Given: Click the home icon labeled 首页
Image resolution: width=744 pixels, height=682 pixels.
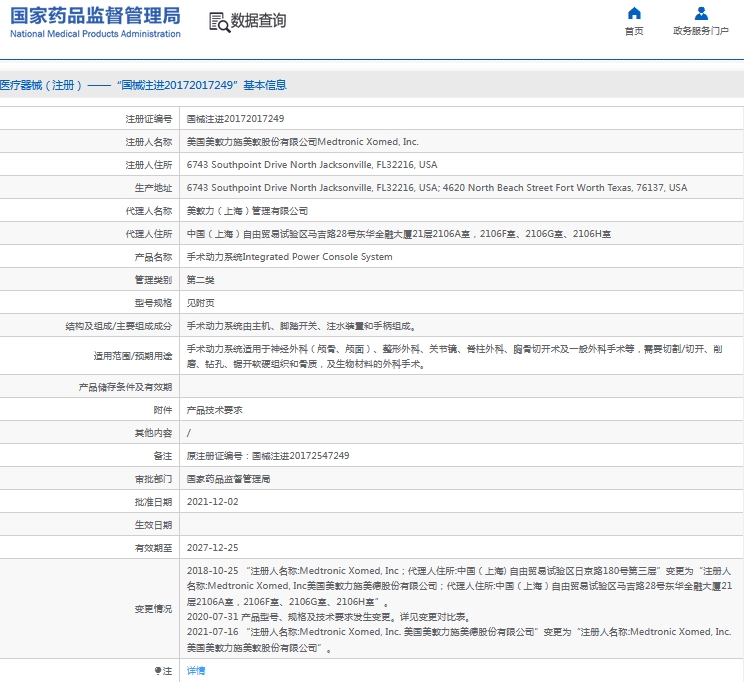Looking at the screenshot, I should tap(634, 13).
